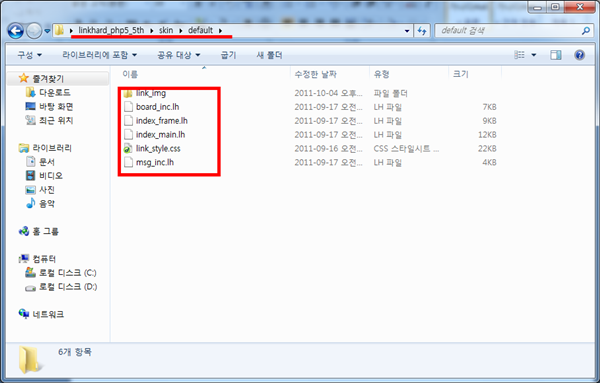Select the msg_inc.lh file
600x383 pixels.
tap(155, 162)
